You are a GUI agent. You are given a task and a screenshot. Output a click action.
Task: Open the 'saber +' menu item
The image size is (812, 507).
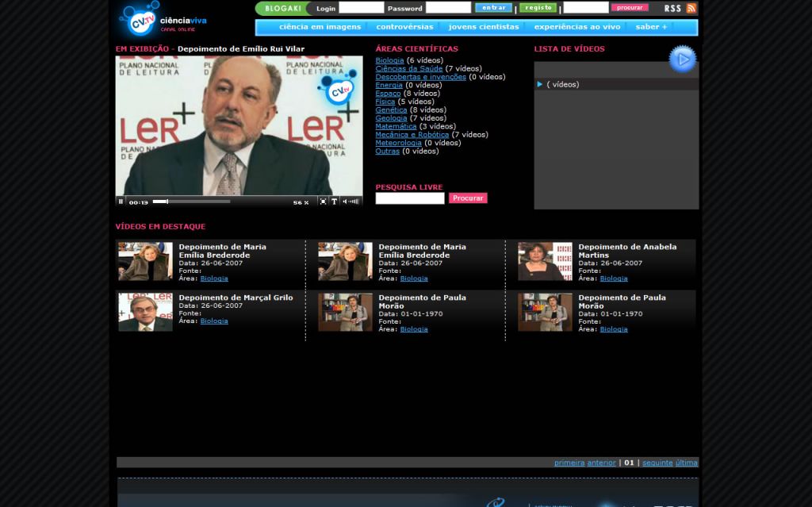[651, 27]
